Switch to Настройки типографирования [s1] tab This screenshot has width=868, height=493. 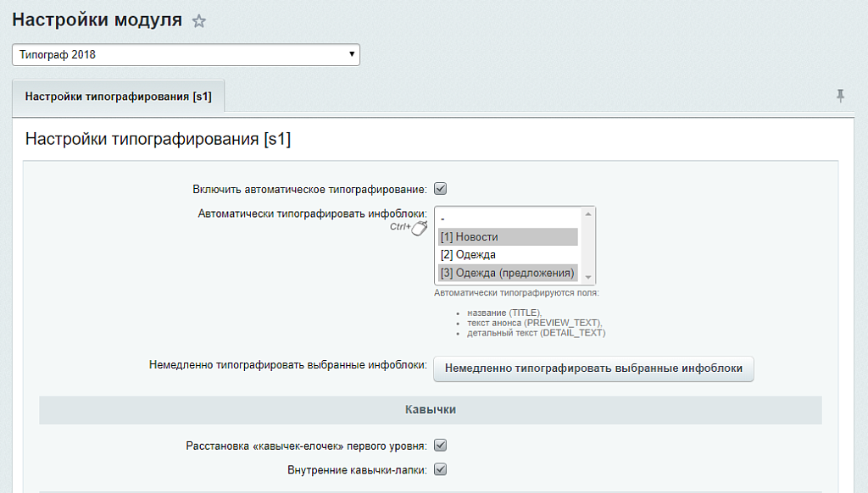point(118,97)
